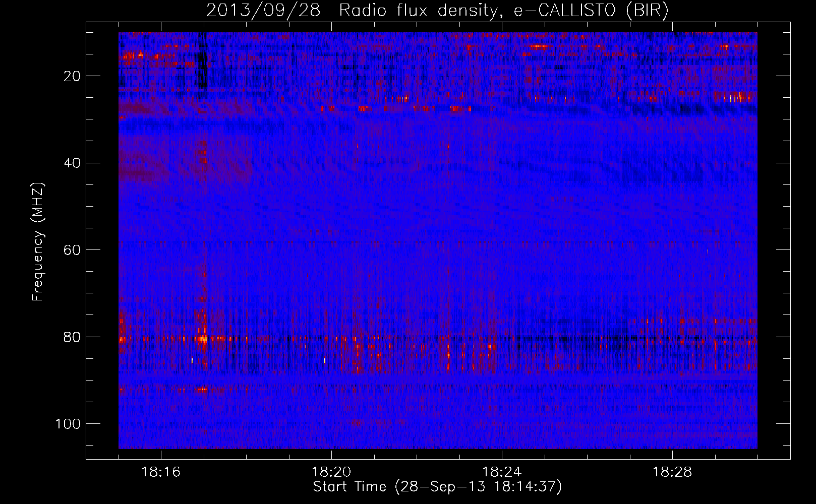Click the 18:20 time tick label

pyautogui.click(x=331, y=472)
